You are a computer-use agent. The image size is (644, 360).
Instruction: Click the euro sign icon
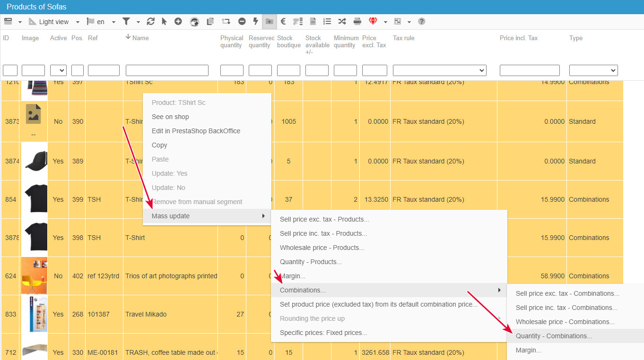[283, 22]
